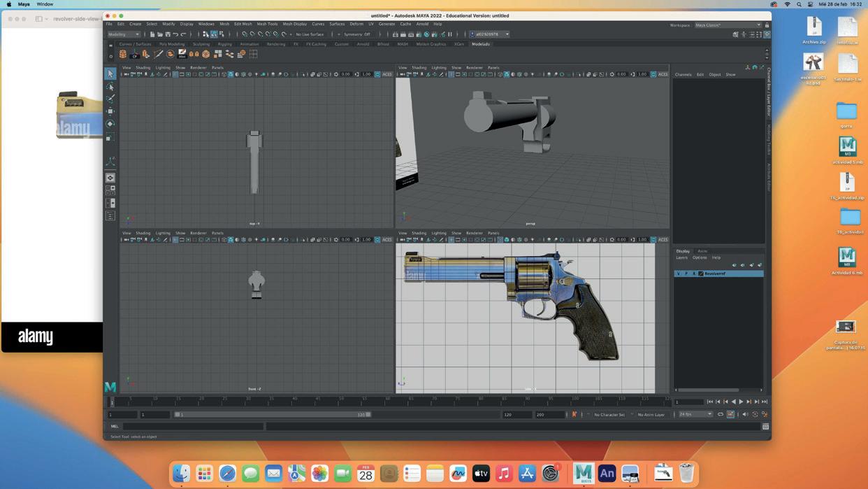868x489 pixels.
Task: Click the Open scene folder icon
Action: pos(160,34)
